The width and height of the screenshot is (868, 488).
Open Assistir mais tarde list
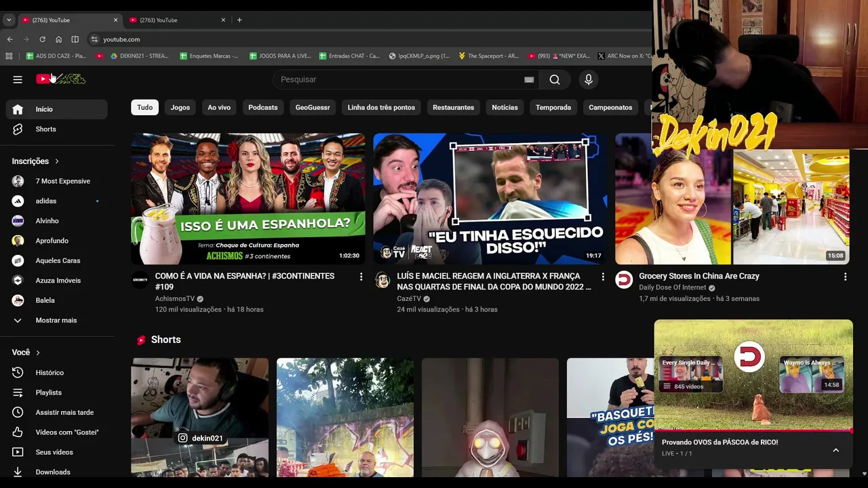tap(57, 412)
